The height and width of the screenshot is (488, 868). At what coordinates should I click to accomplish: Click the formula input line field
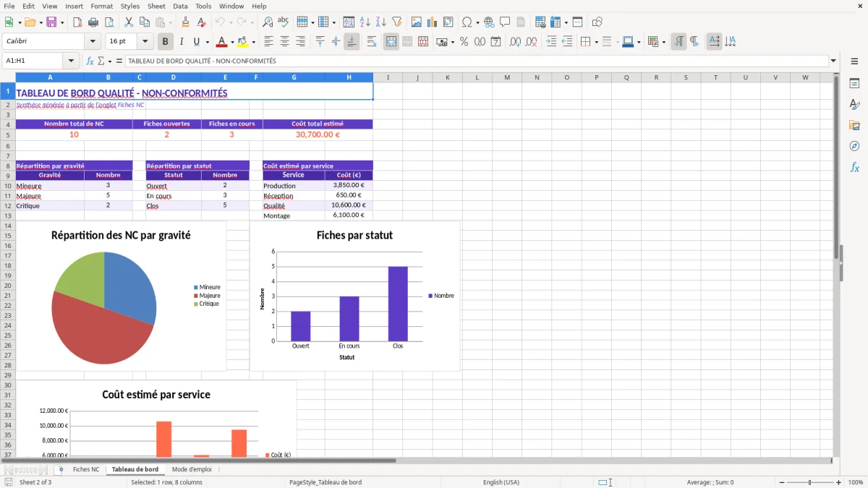pyautogui.click(x=476, y=61)
